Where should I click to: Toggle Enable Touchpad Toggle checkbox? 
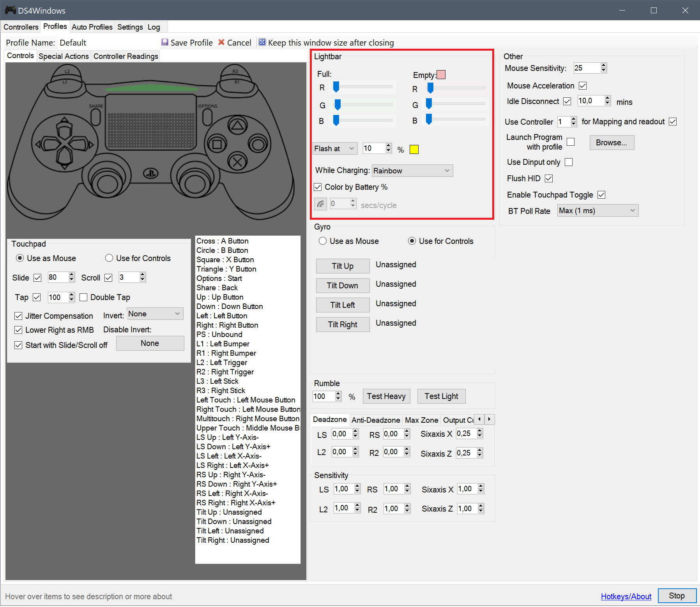pyautogui.click(x=601, y=195)
